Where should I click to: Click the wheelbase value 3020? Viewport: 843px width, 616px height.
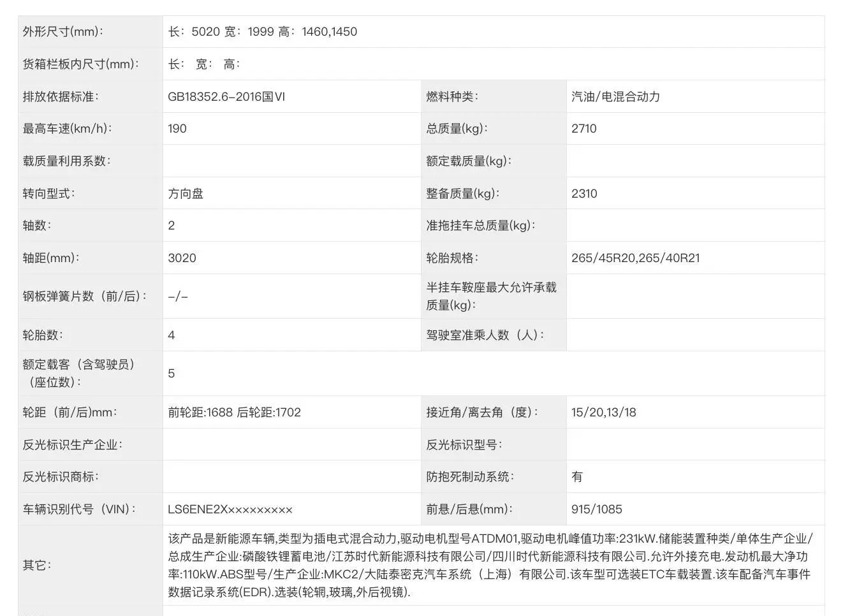pos(182,258)
